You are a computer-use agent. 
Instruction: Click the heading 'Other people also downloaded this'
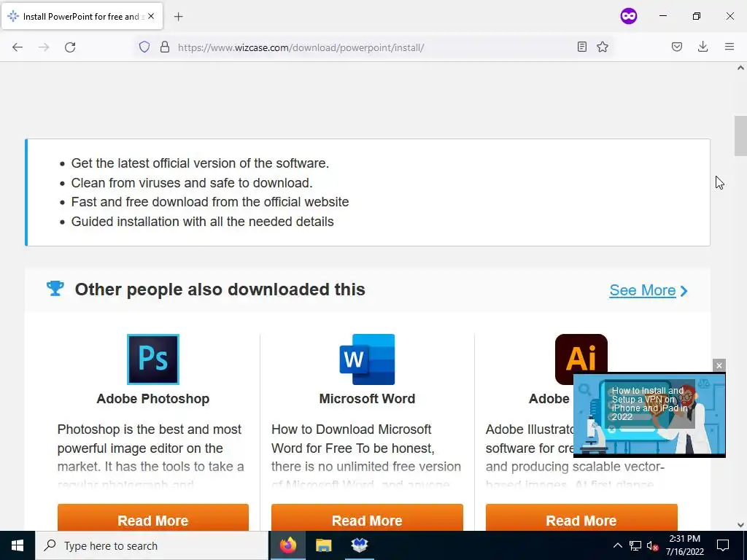coord(220,289)
